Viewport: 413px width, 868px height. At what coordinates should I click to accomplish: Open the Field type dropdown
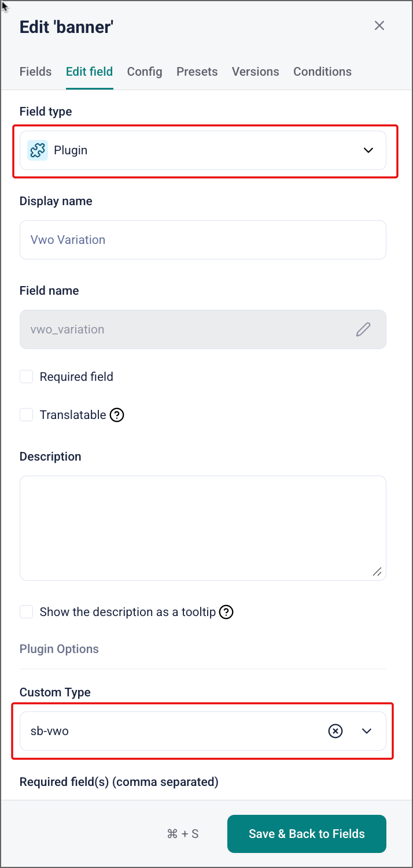pyautogui.click(x=203, y=150)
